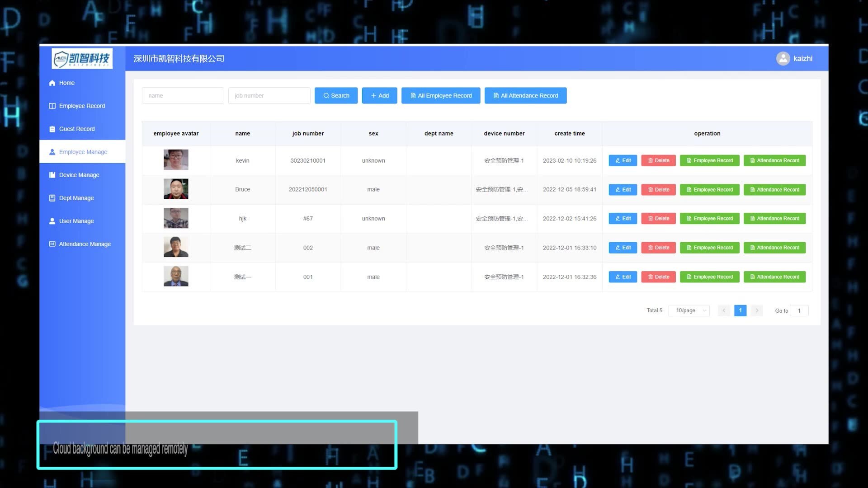Screen dimensions: 868x488
Task: View Employee Record for Bruce
Action: click(x=709, y=189)
